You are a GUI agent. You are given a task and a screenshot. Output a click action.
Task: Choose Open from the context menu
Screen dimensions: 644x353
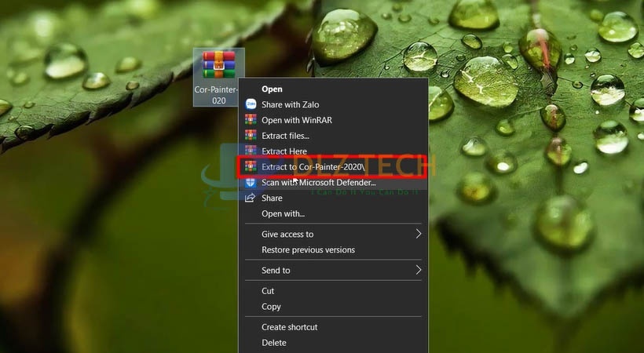pos(333,89)
